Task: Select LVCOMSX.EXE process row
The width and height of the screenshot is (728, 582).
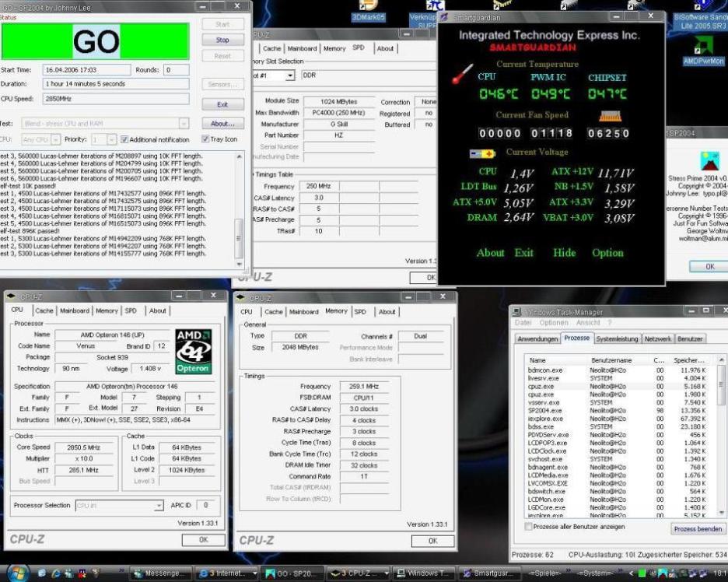Action: (x=621, y=483)
